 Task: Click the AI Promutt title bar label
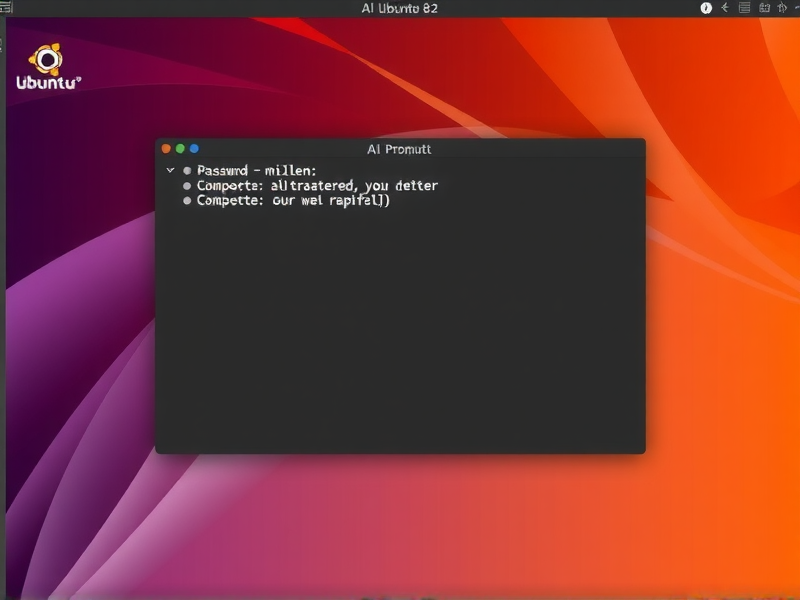(x=400, y=148)
